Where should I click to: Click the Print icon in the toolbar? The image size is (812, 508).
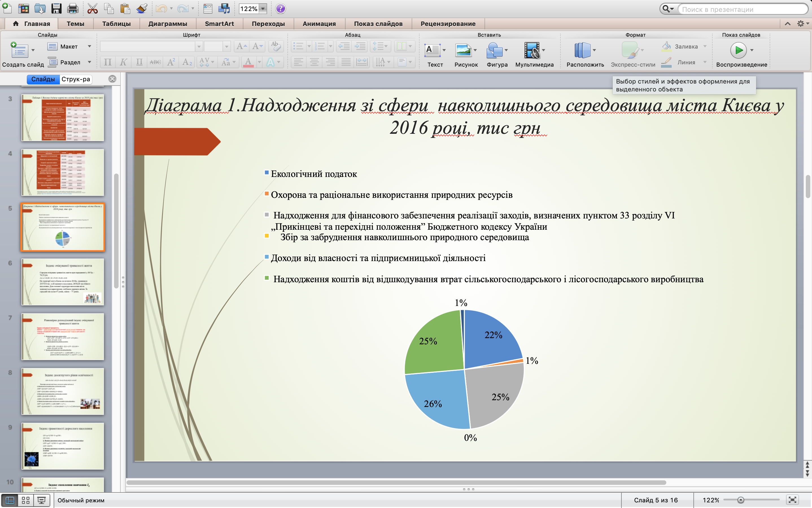[x=73, y=8]
